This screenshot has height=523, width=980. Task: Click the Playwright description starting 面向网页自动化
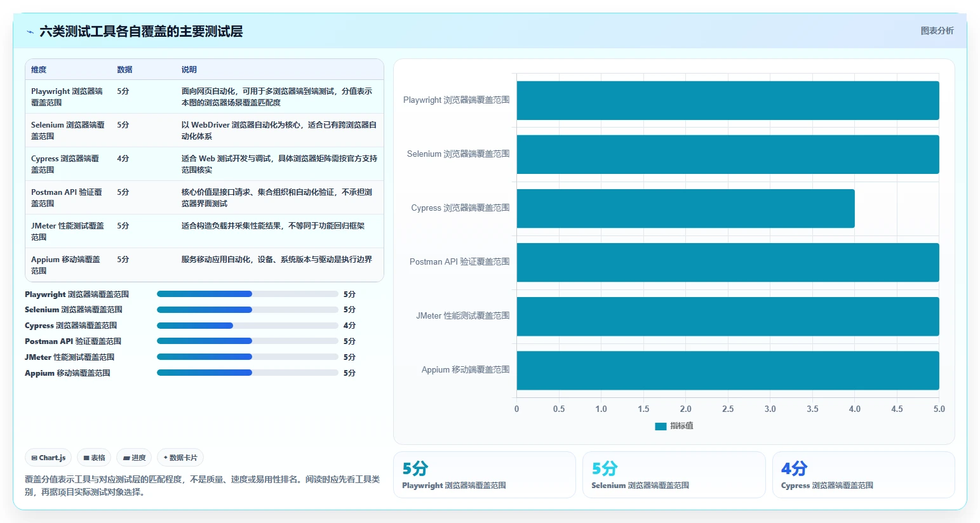tap(278, 96)
